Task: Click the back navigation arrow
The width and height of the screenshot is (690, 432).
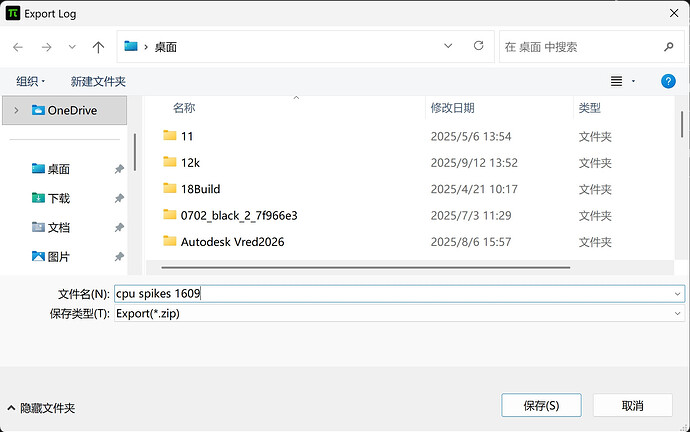Action: pos(18,46)
